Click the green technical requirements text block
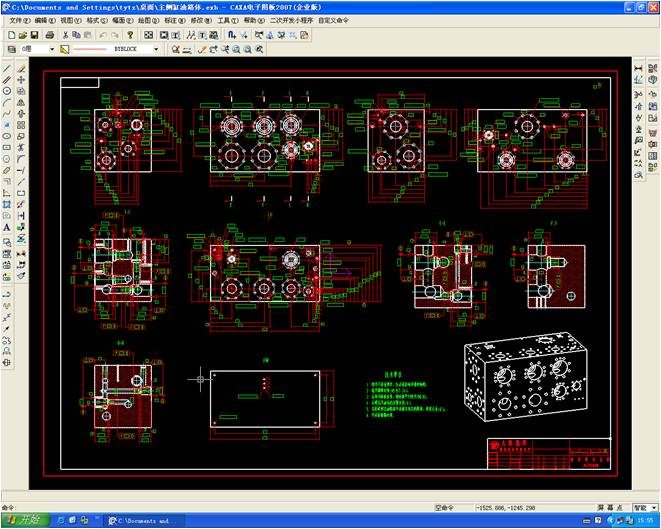The image size is (661, 529). (406, 396)
